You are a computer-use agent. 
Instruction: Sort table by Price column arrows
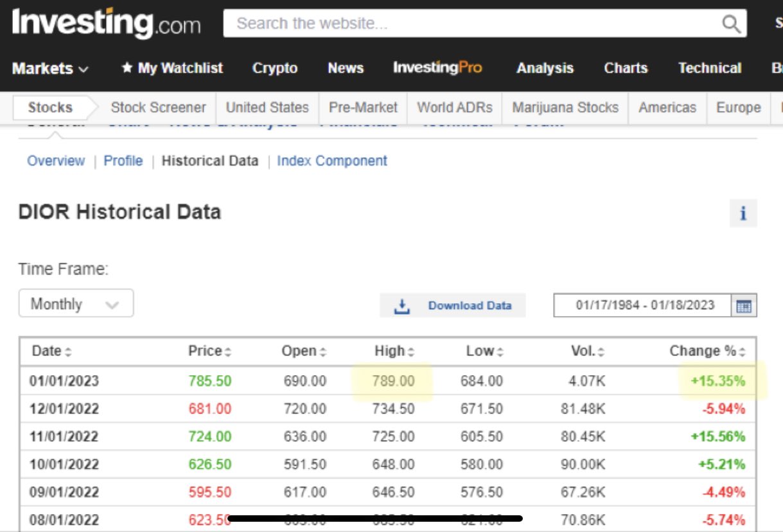(x=227, y=352)
